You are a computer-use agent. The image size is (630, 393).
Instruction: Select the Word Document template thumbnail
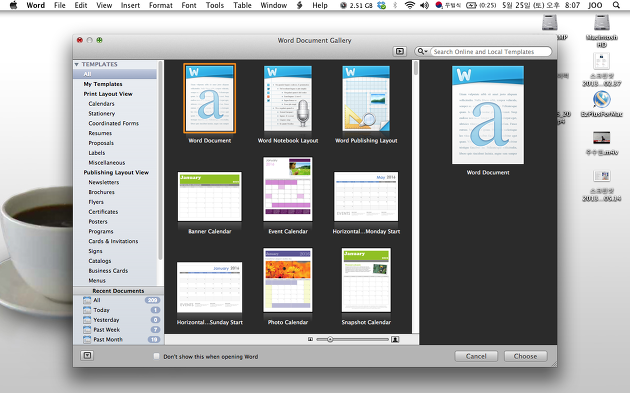pos(209,98)
